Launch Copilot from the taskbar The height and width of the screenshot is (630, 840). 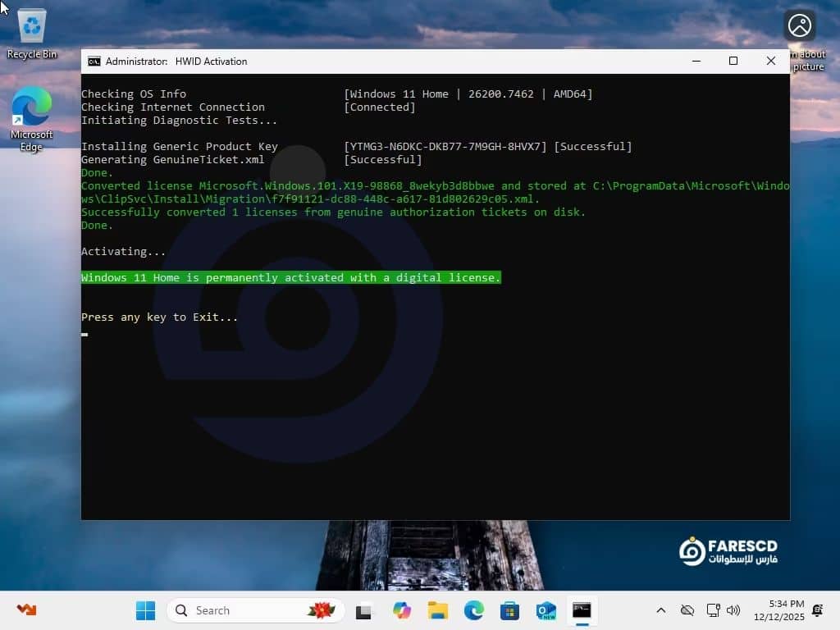(x=401, y=610)
